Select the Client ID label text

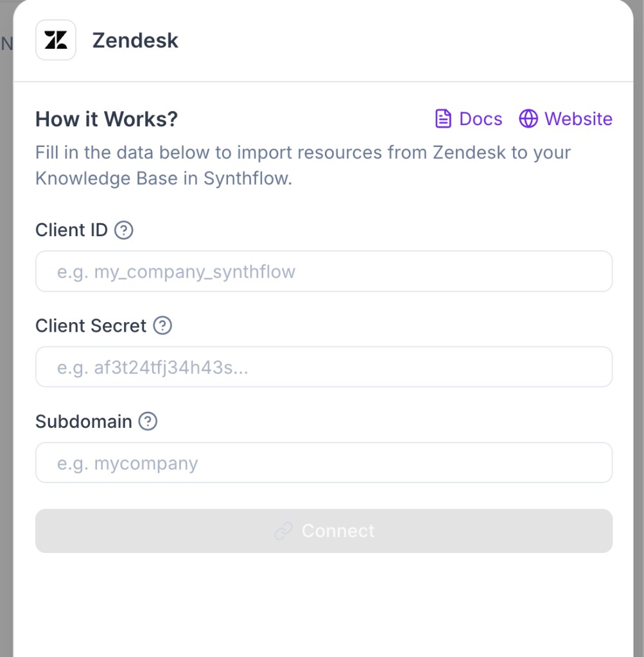point(71,230)
